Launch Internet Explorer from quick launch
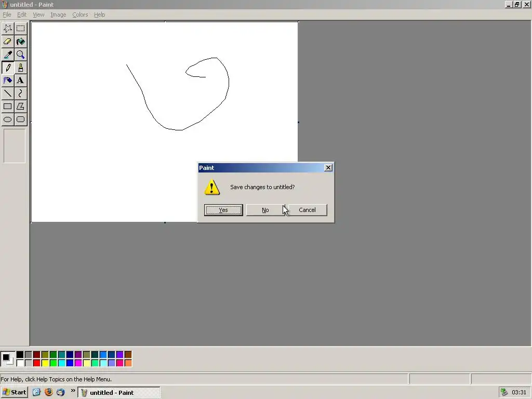This screenshot has height=399, width=532. pyautogui.click(x=37, y=392)
